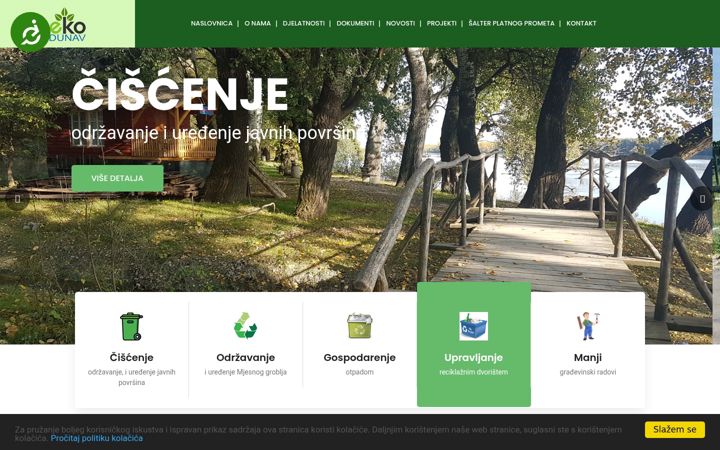Screen dimensions: 720x450
Task: Open the Manji card heading
Action: coord(588,357)
